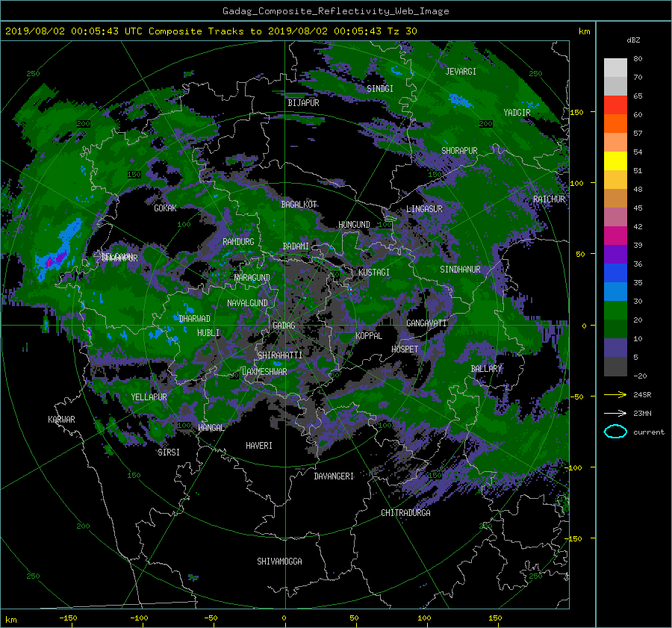Pick the magenta 42 dBZ color swatch
672x628 pixels.
point(615,235)
